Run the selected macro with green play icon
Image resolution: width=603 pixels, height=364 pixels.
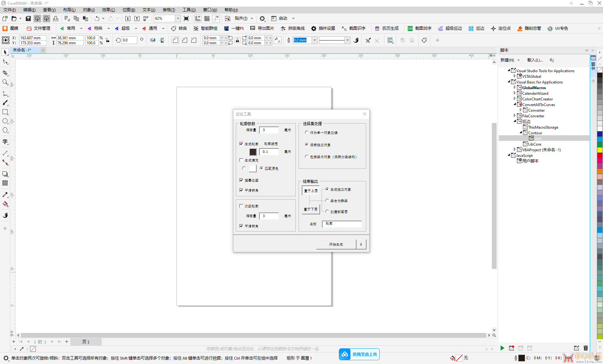pos(502,348)
